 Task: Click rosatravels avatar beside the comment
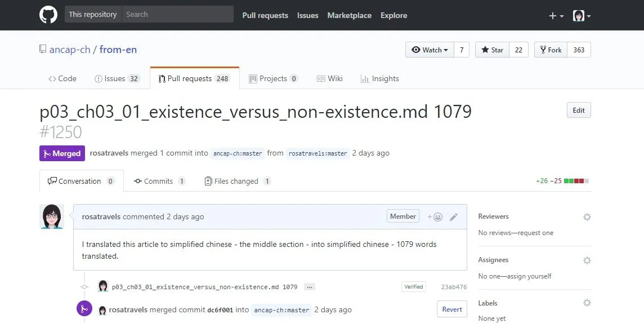51,216
